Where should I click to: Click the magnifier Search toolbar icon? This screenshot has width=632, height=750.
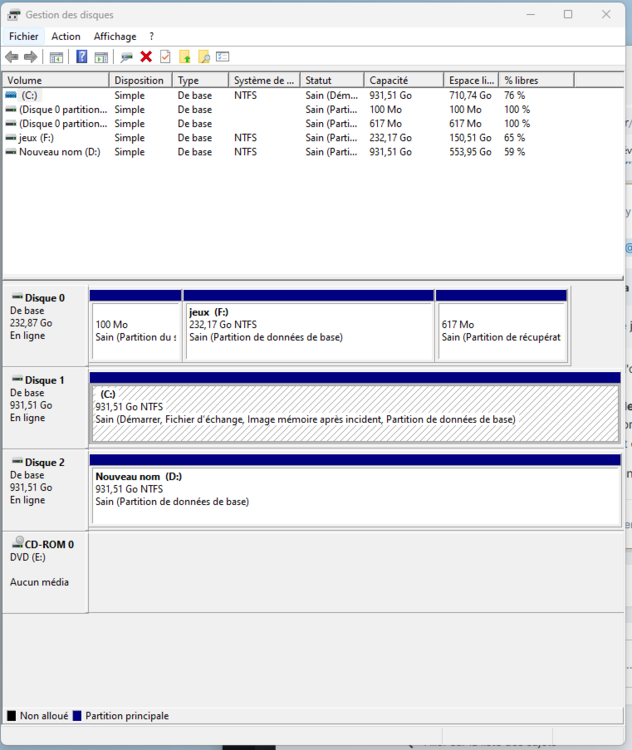click(x=203, y=57)
